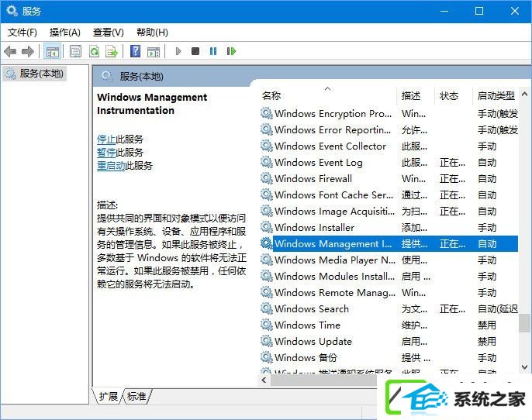This screenshot has height=420, width=532.
Task: Sort by the 名称 column header
Action: pyautogui.click(x=328, y=95)
